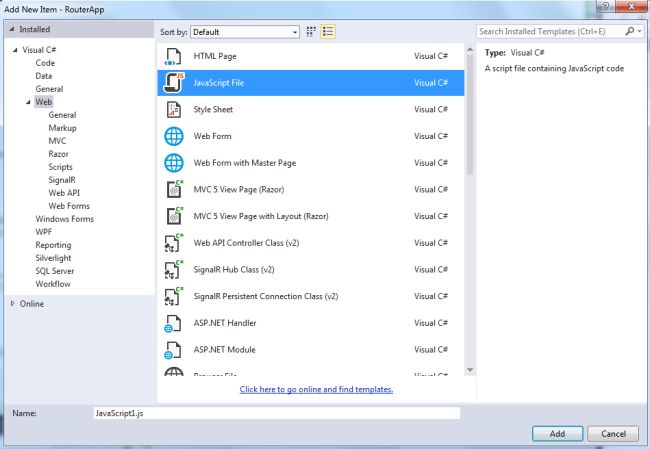
Task: Click the Web API Controller Class icon
Action: pyautogui.click(x=174, y=243)
